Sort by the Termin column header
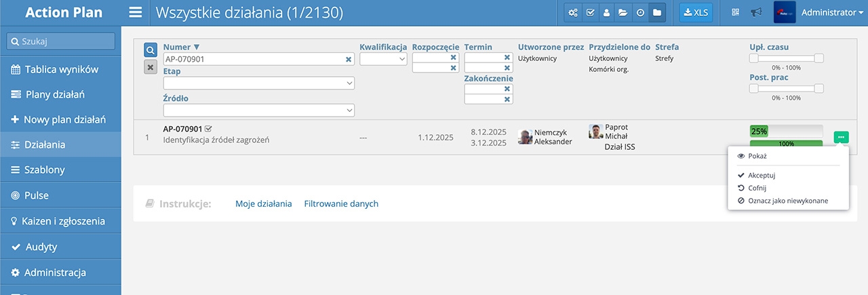The image size is (868, 295). pos(478,47)
